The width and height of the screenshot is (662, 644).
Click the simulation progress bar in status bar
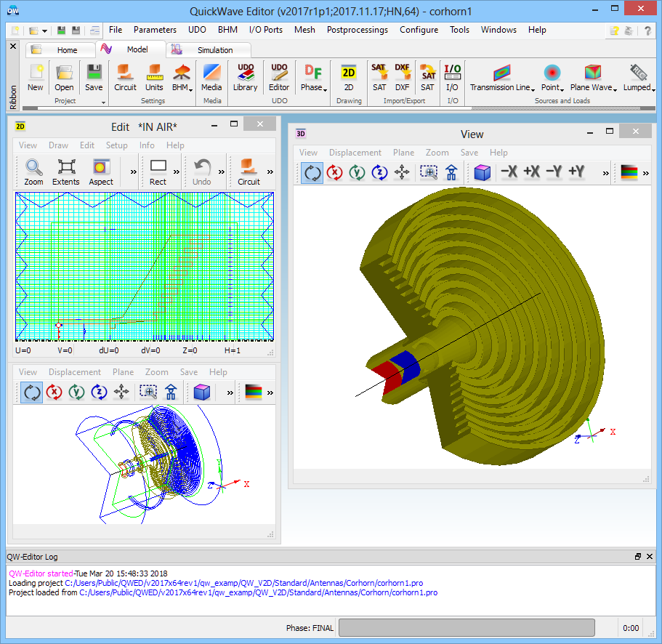point(466,628)
